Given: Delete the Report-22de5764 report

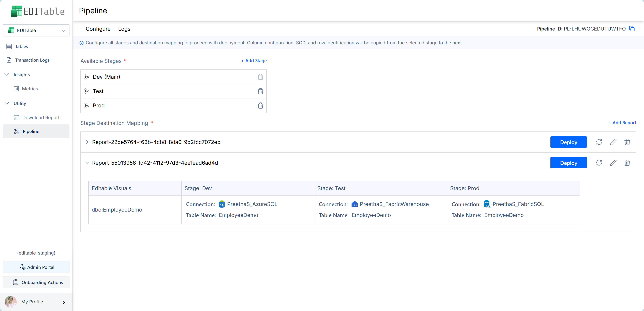Looking at the screenshot, I should [627, 142].
